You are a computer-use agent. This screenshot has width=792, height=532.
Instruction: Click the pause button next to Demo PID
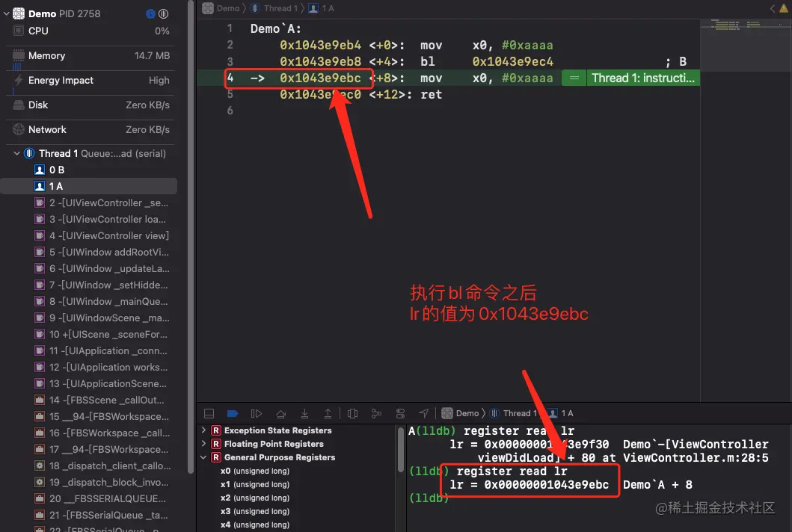click(162, 13)
